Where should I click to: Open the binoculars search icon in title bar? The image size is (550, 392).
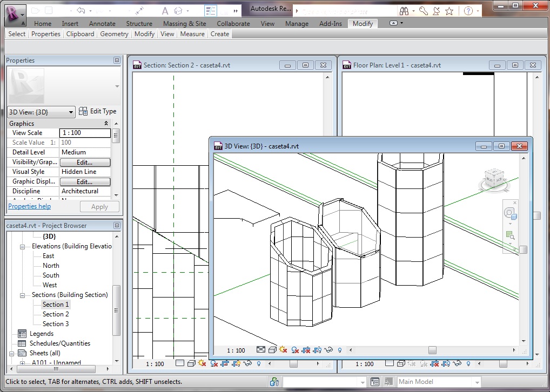[404, 11]
